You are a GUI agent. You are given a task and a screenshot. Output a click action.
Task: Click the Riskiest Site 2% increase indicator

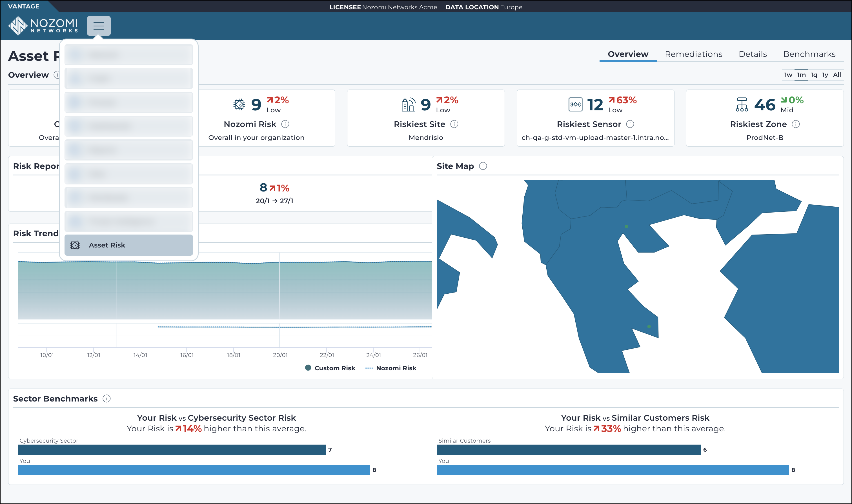coord(447,100)
